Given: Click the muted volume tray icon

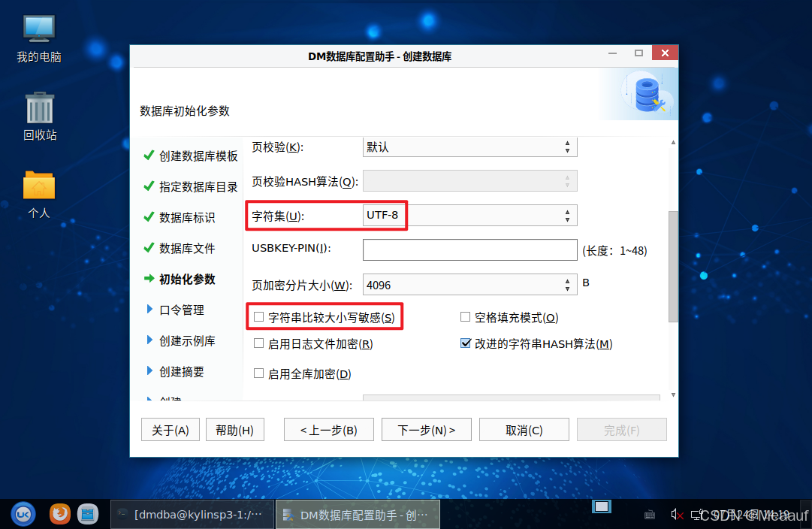Looking at the screenshot, I should pyautogui.click(x=677, y=515).
